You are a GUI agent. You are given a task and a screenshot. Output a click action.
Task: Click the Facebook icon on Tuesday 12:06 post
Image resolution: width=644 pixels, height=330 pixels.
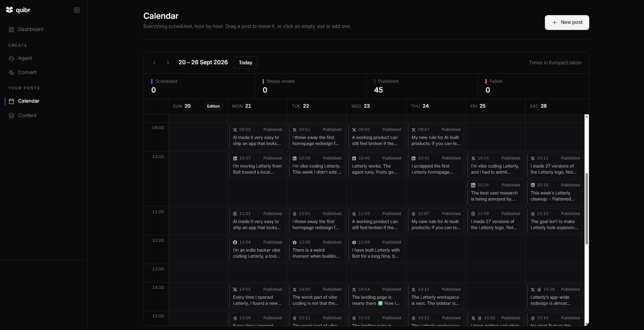(x=295, y=243)
